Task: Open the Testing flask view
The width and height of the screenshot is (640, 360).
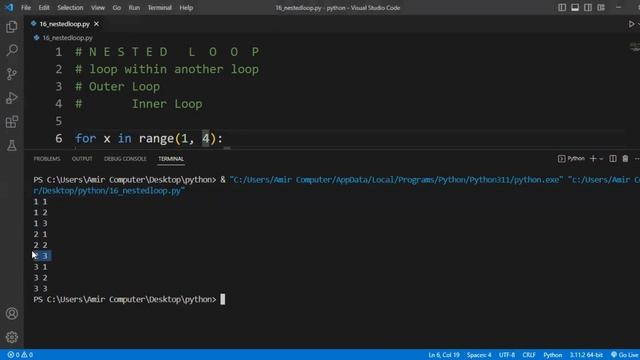Action: tap(12, 145)
